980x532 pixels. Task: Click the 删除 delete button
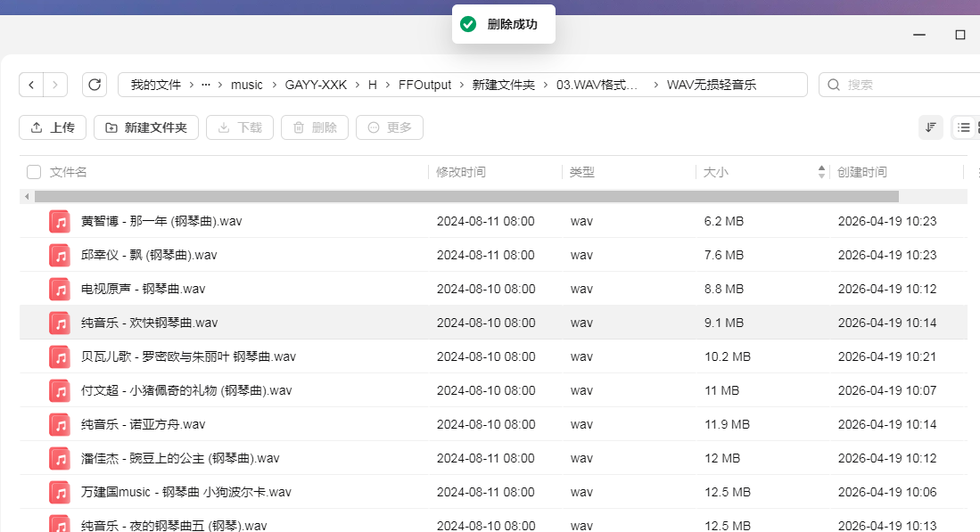(315, 127)
